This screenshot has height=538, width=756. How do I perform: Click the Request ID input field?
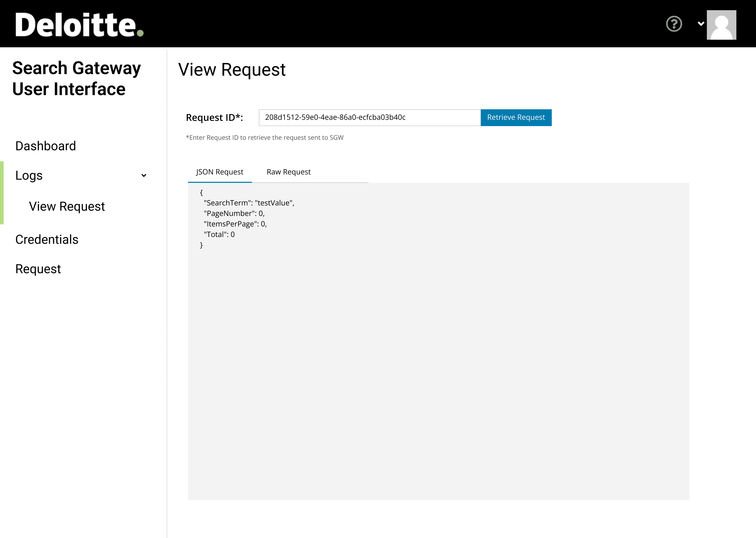[369, 118]
